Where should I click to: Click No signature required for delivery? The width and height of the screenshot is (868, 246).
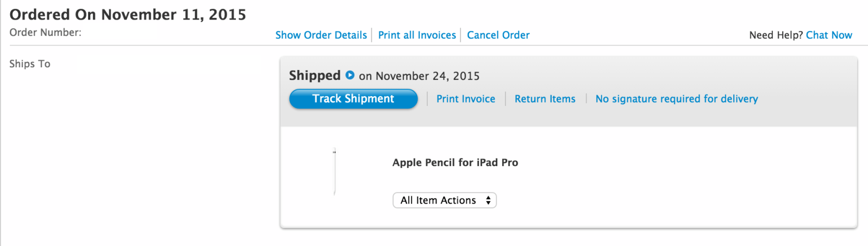coord(677,99)
